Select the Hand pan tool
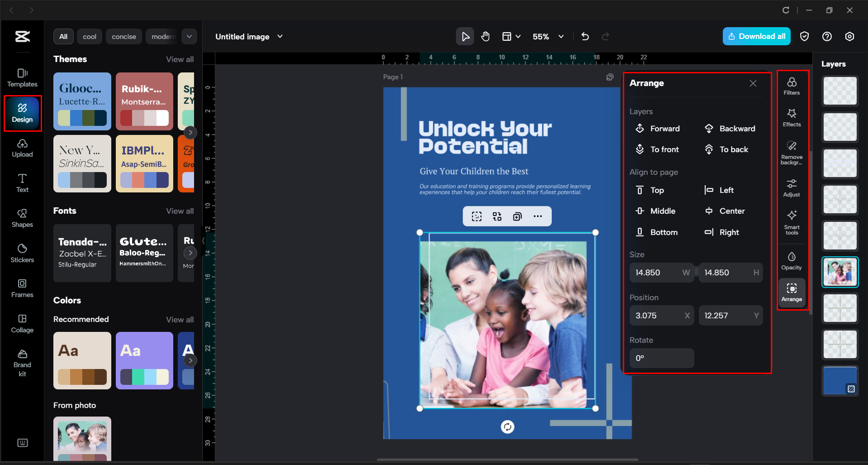868x465 pixels. (x=485, y=36)
